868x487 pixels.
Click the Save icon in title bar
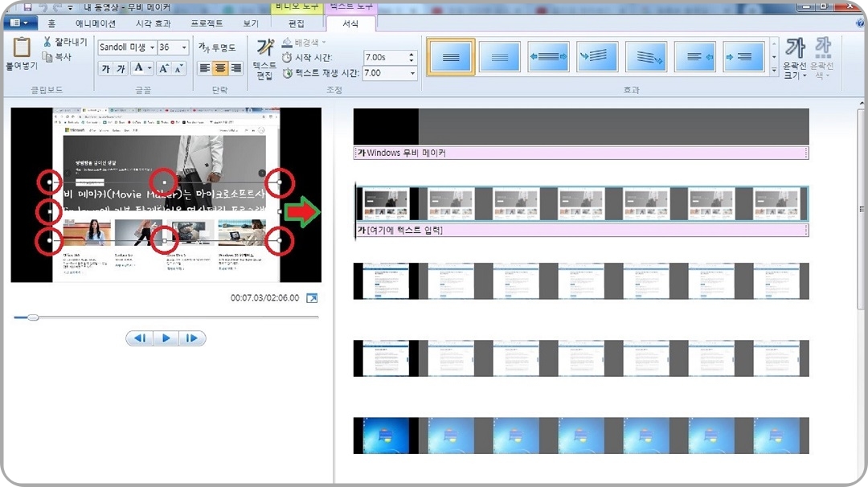[27, 7]
